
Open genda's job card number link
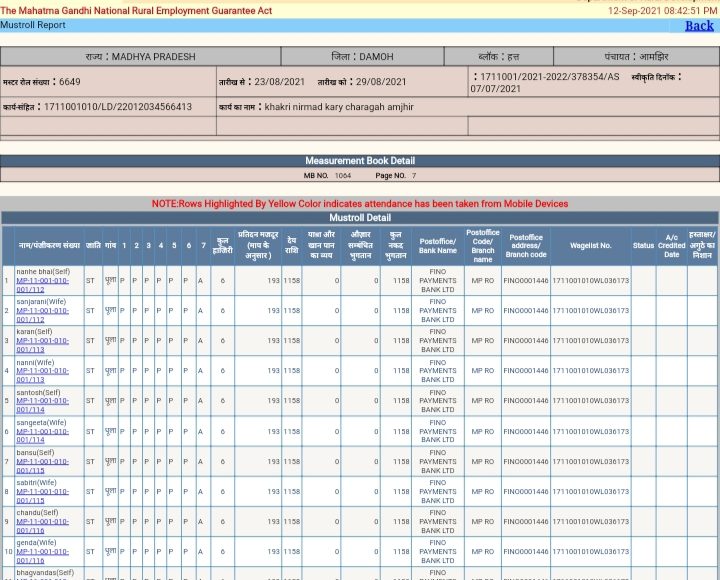[x=42, y=556]
